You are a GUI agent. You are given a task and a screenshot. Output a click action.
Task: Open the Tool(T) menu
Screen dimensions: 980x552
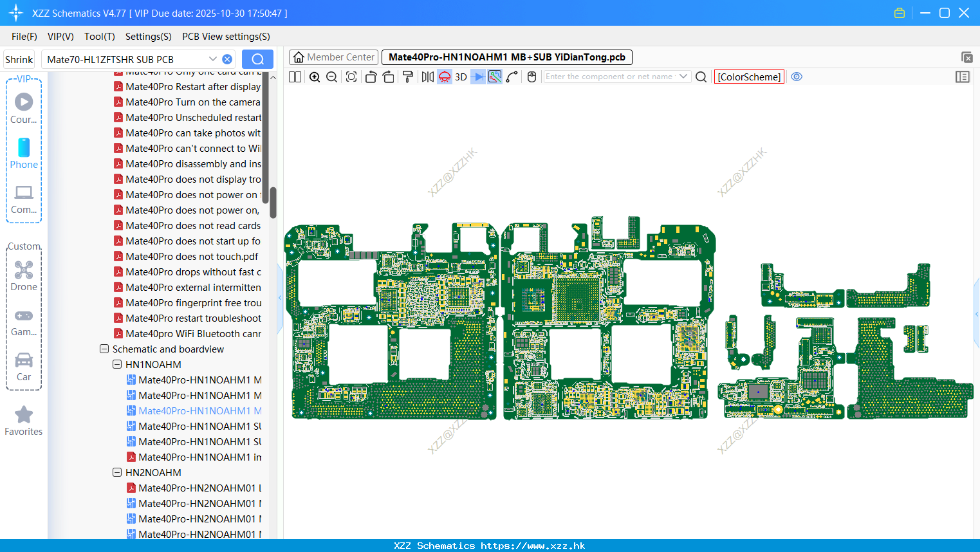pyautogui.click(x=100, y=37)
